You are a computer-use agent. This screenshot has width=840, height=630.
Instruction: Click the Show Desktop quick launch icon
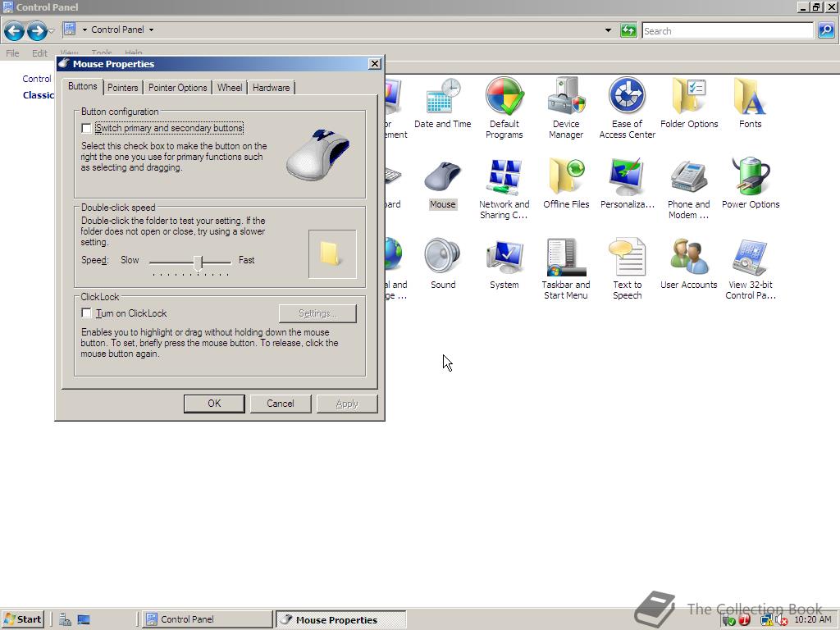point(84,620)
